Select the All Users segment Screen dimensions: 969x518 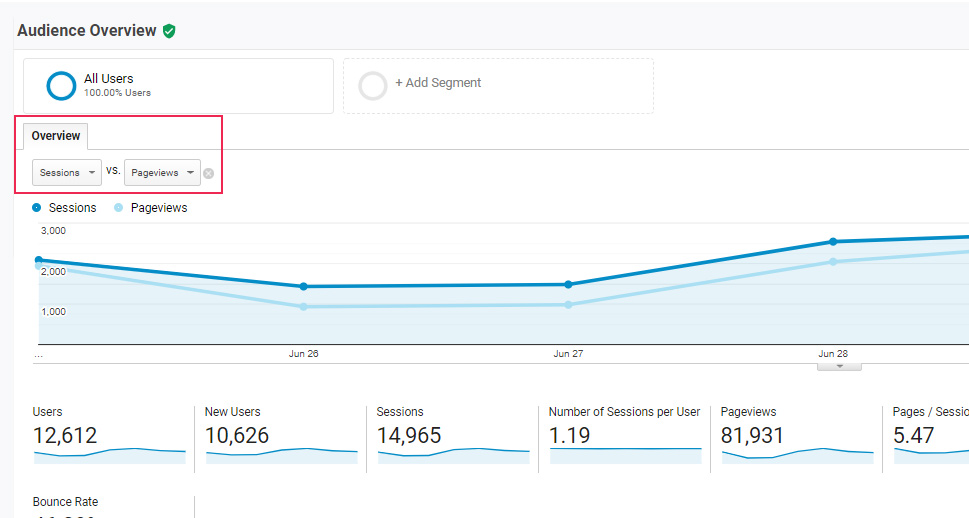178,86
